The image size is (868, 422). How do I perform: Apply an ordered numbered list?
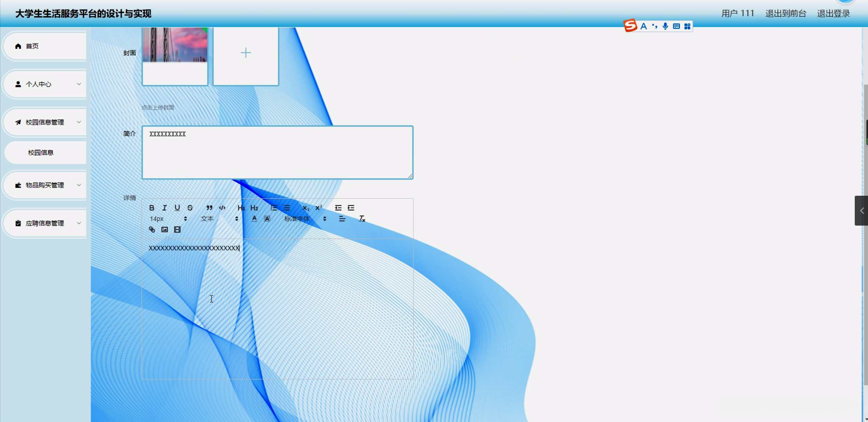(274, 208)
